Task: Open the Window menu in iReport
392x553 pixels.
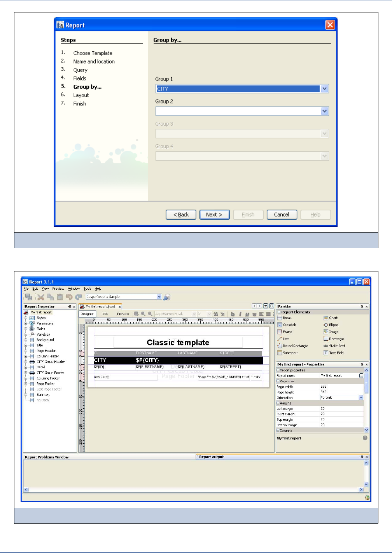Action: pyautogui.click(x=74, y=289)
